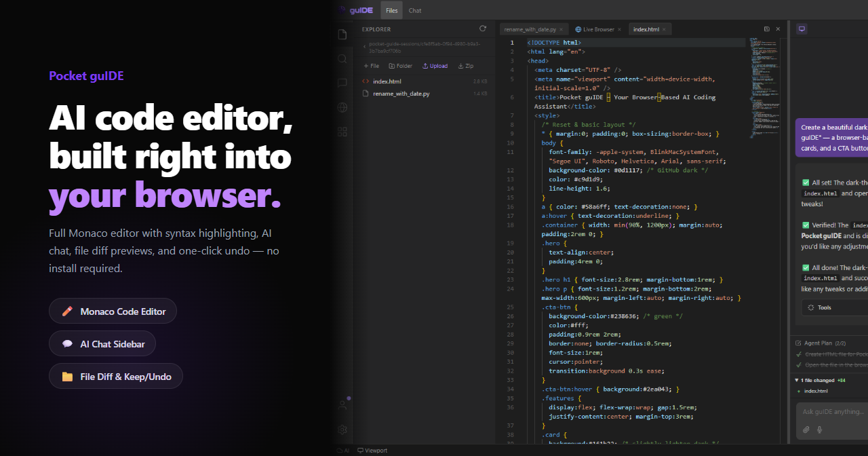Viewport: 868px width, 456px height.
Task: Switch to the Chat tab
Action: click(415, 10)
